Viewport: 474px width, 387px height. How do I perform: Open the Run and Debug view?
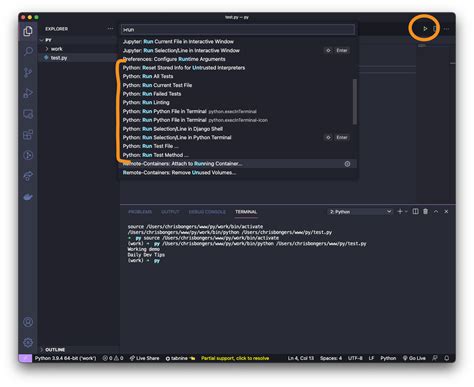28,93
